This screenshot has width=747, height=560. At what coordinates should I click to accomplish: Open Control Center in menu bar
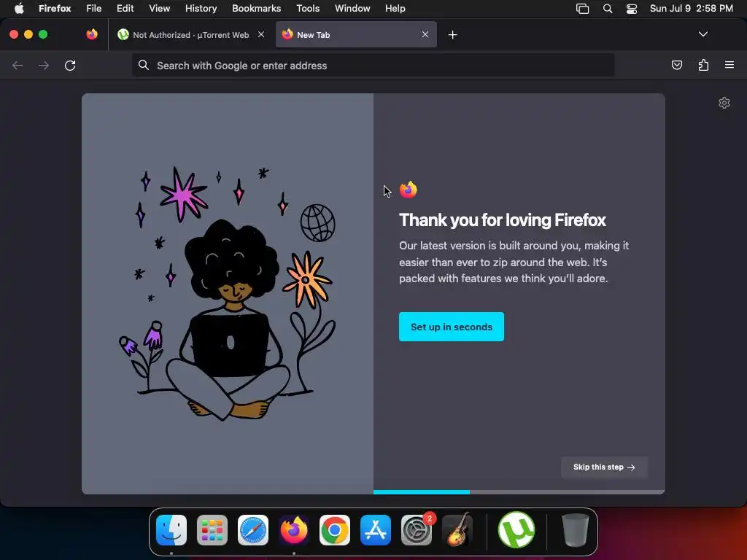(x=632, y=9)
